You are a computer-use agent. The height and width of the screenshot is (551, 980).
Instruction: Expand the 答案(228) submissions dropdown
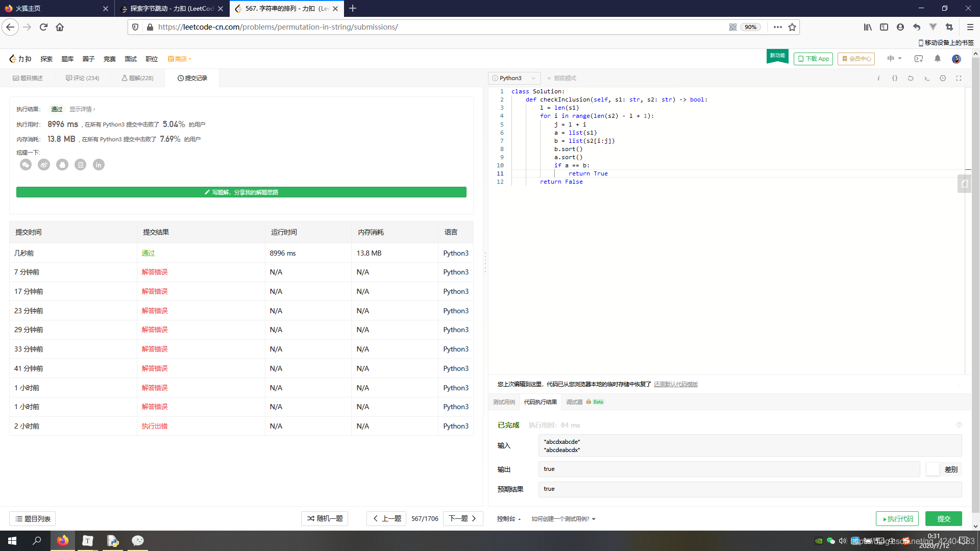pos(138,79)
